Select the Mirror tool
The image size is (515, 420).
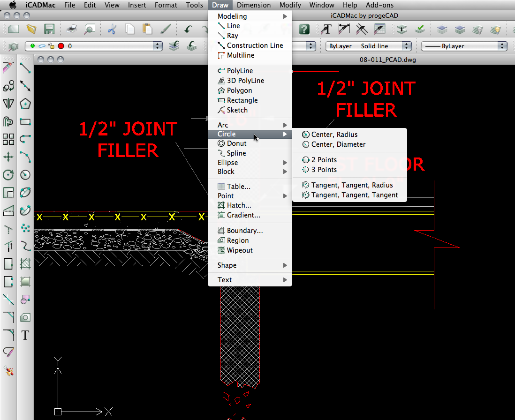click(8, 104)
